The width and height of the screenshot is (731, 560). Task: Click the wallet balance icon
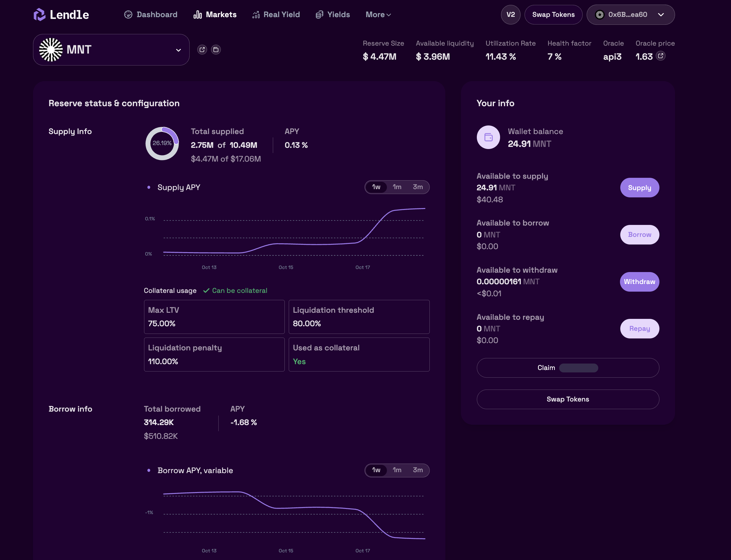(x=488, y=137)
